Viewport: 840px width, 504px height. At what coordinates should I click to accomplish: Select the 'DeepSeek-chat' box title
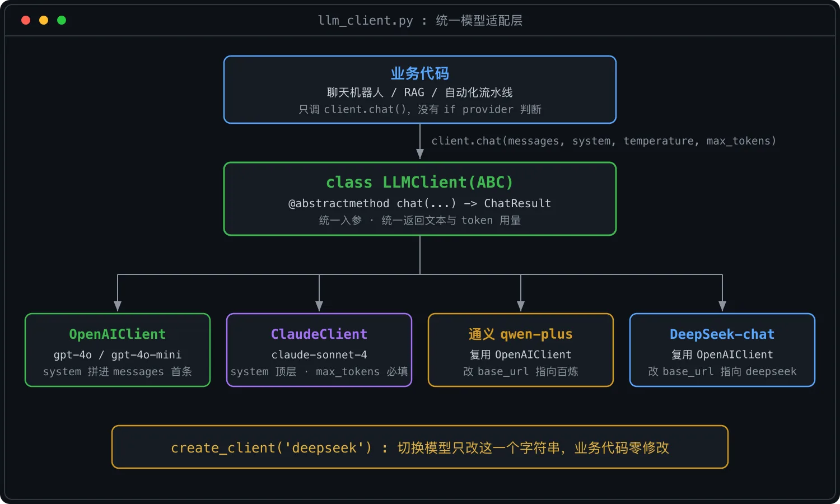pos(722,334)
